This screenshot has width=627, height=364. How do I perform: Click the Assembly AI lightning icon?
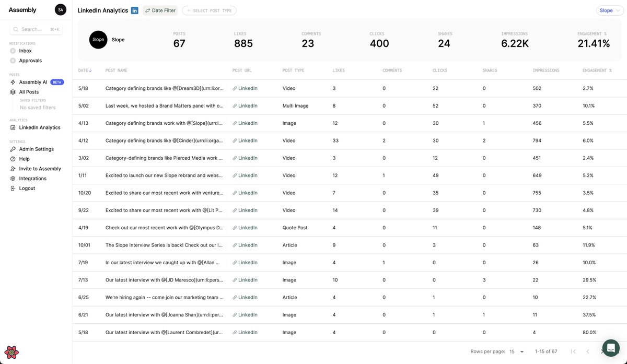click(x=13, y=82)
